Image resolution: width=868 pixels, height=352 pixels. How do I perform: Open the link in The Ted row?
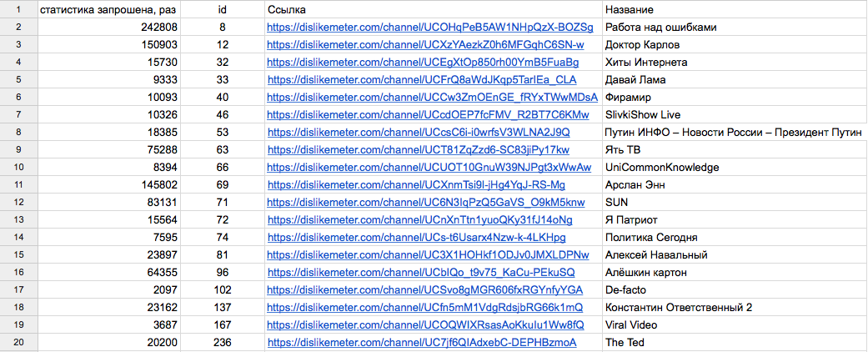point(422,343)
